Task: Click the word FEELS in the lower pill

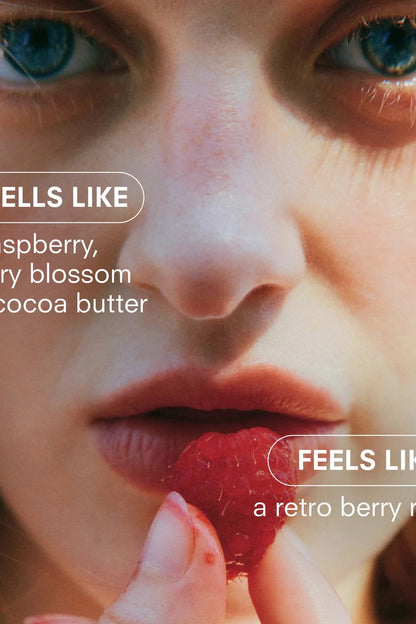Action: pyautogui.click(x=337, y=460)
